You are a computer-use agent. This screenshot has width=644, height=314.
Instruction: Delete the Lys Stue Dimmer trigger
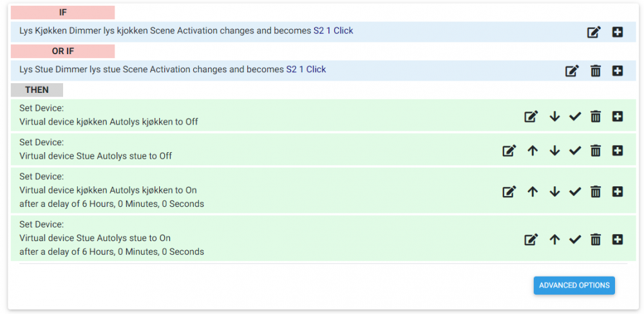pos(596,71)
